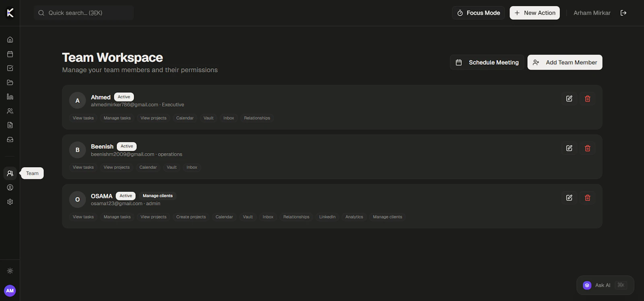Screen dimensions: 644x301
Task: Click Beenish's View projects permission tag
Action: pyautogui.click(x=117, y=167)
